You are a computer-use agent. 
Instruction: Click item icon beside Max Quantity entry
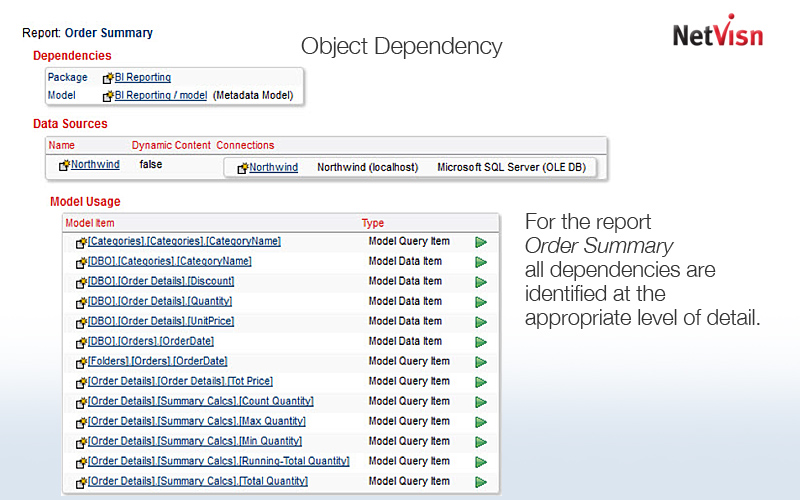[81, 423]
